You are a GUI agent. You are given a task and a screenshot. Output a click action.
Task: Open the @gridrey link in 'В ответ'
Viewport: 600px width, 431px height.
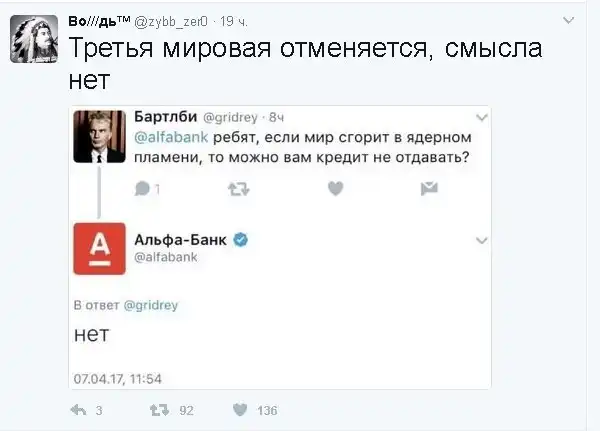(x=150, y=305)
